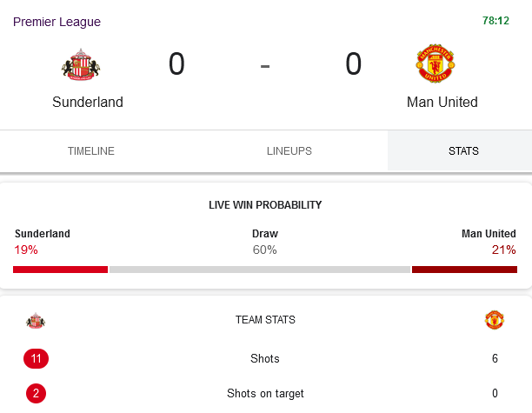The height and width of the screenshot is (413, 532).
Task: Click the red Sunderland shots badge 11
Action: (x=36, y=358)
